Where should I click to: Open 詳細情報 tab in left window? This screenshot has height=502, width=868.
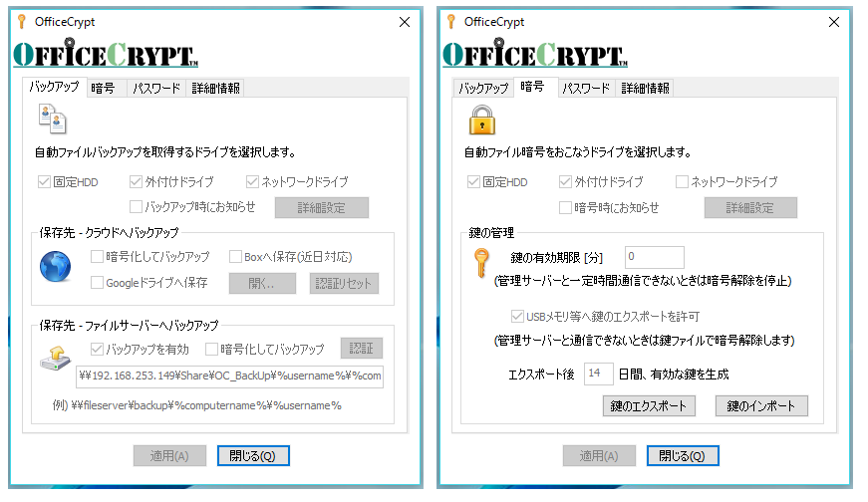click(x=216, y=89)
